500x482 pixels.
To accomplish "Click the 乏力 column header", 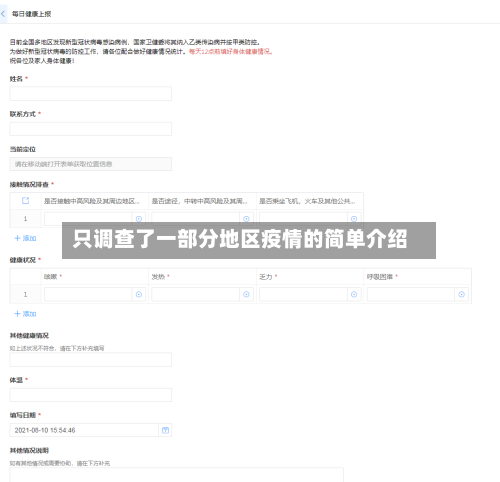I will [x=266, y=277].
